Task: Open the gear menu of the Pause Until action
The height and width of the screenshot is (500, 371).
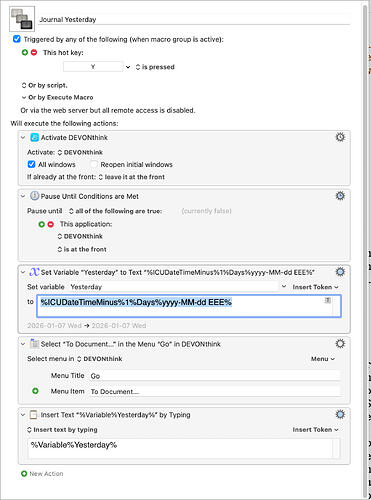Action: 340,196
